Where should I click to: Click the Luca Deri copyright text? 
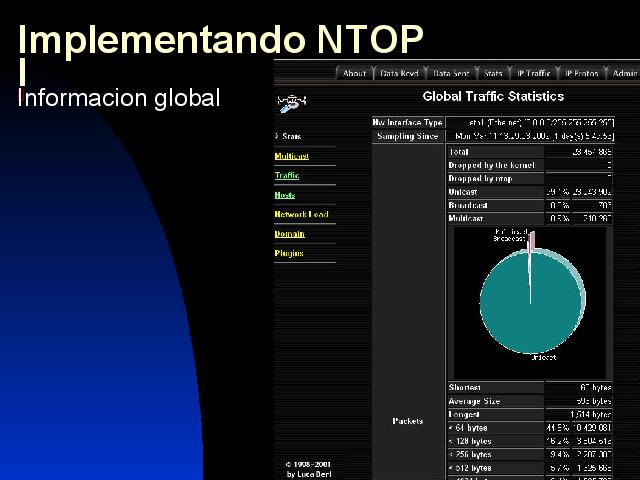point(309,469)
